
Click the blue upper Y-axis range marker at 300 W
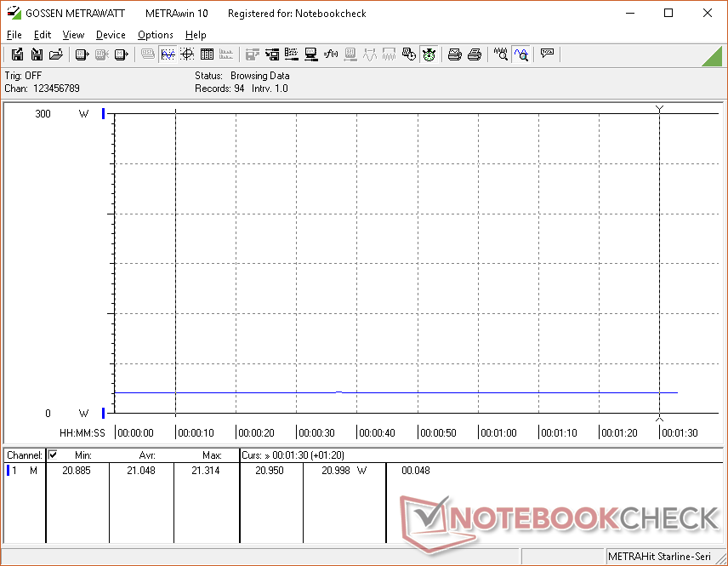104,113
